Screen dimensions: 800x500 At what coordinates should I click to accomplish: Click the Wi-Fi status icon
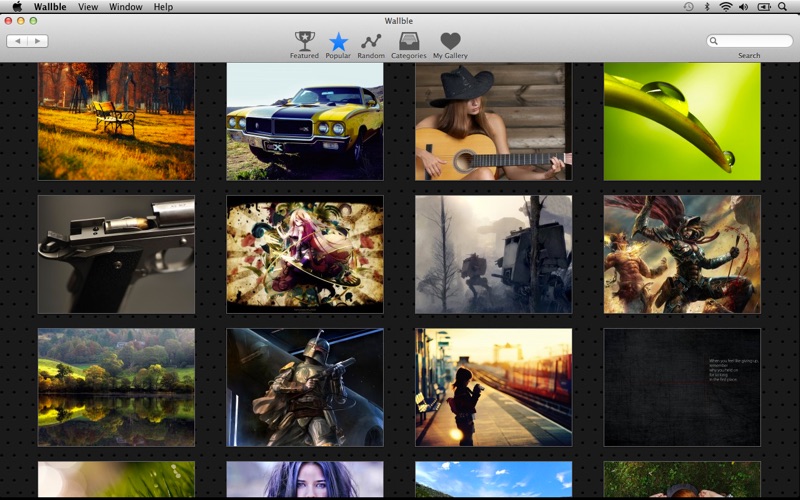pos(725,7)
